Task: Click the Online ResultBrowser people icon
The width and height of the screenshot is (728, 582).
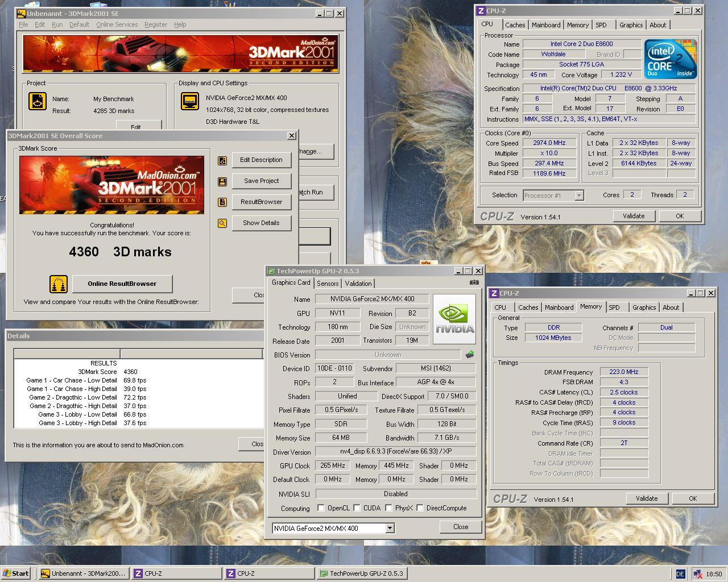Action: [x=59, y=284]
